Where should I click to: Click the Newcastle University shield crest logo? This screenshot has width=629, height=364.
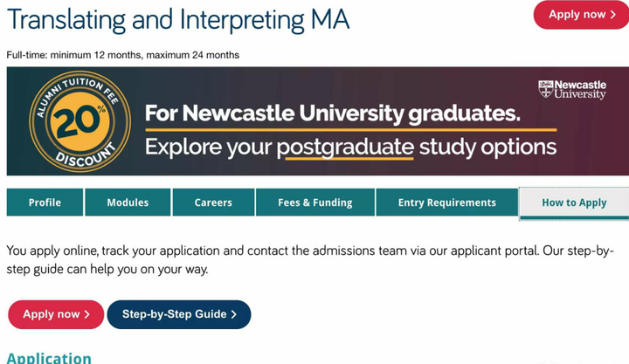pyautogui.click(x=546, y=89)
